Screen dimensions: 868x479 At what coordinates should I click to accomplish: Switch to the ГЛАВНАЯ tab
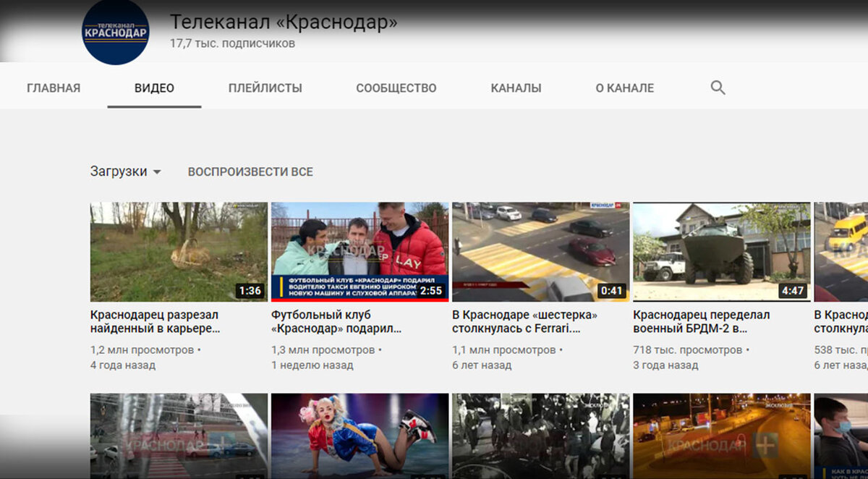(x=54, y=88)
